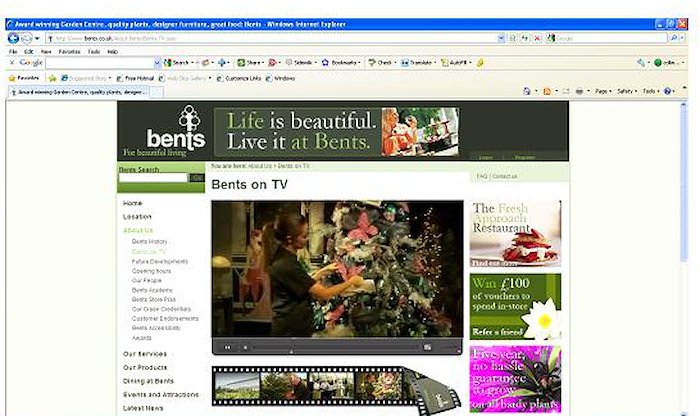Click the Favorites star button
The width and height of the screenshot is (700, 416).
click(x=24, y=78)
